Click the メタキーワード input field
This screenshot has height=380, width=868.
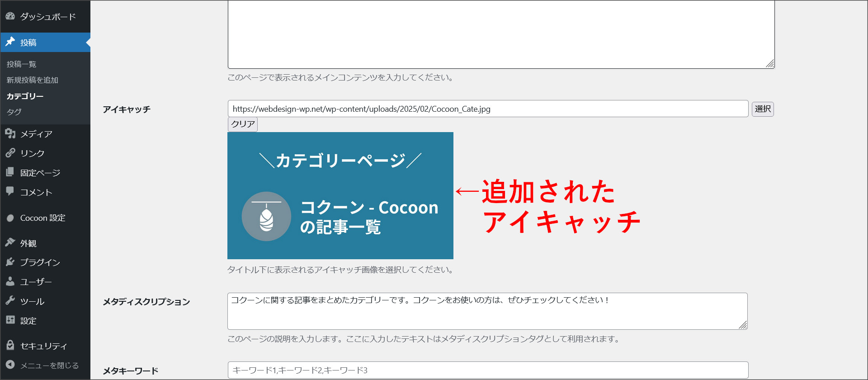488,370
